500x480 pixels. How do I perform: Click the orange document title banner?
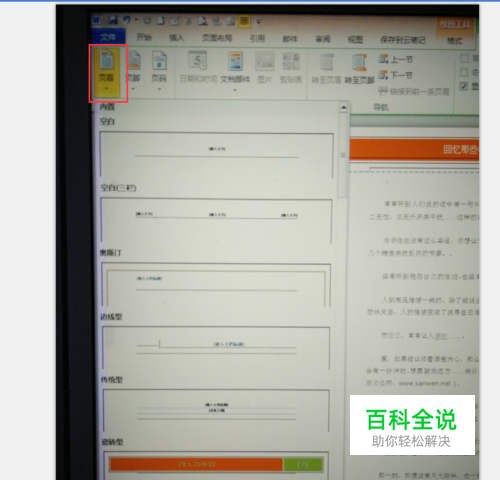click(x=415, y=149)
